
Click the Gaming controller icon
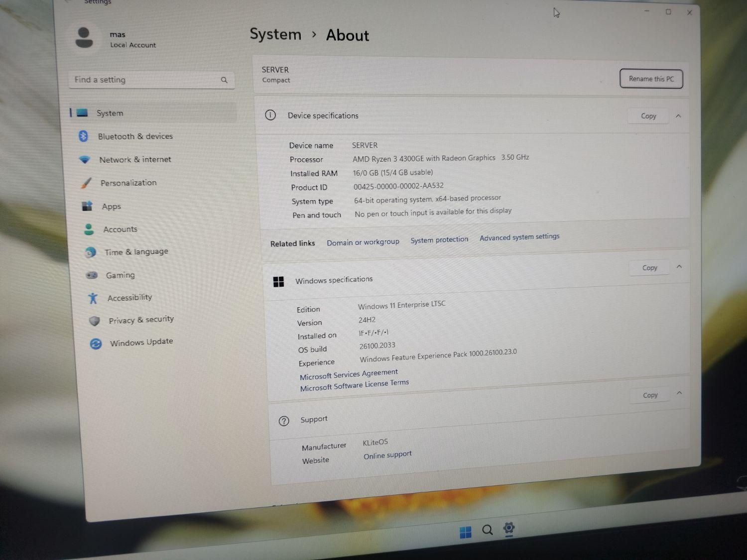(92, 275)
